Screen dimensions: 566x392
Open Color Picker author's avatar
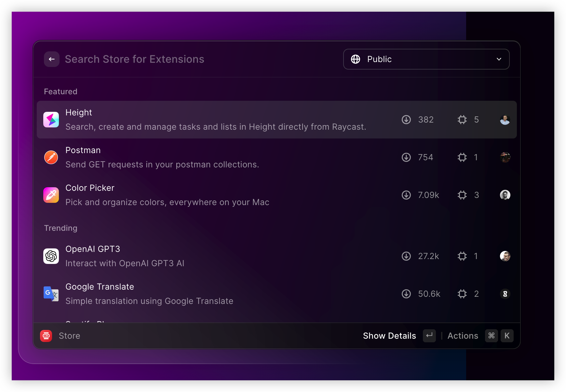click(x=505, y=195)
